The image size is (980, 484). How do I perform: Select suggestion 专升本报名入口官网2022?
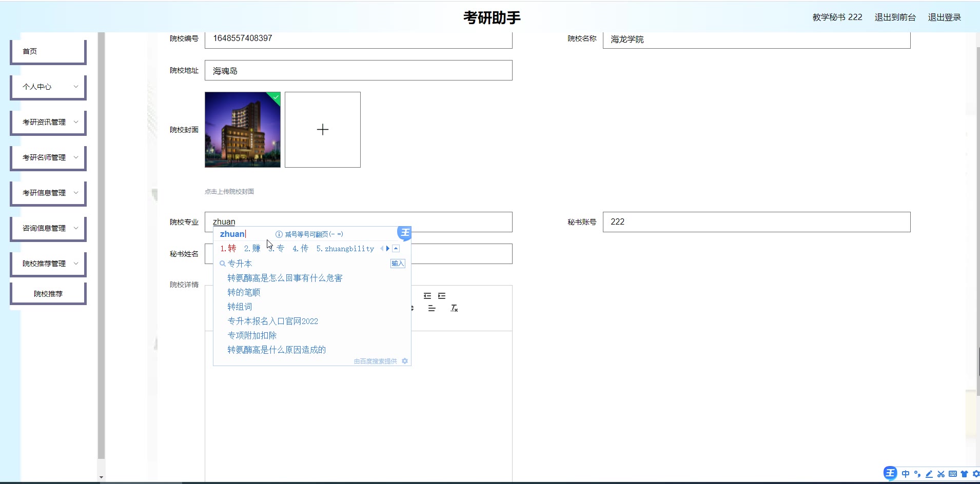tap(272, 321)
